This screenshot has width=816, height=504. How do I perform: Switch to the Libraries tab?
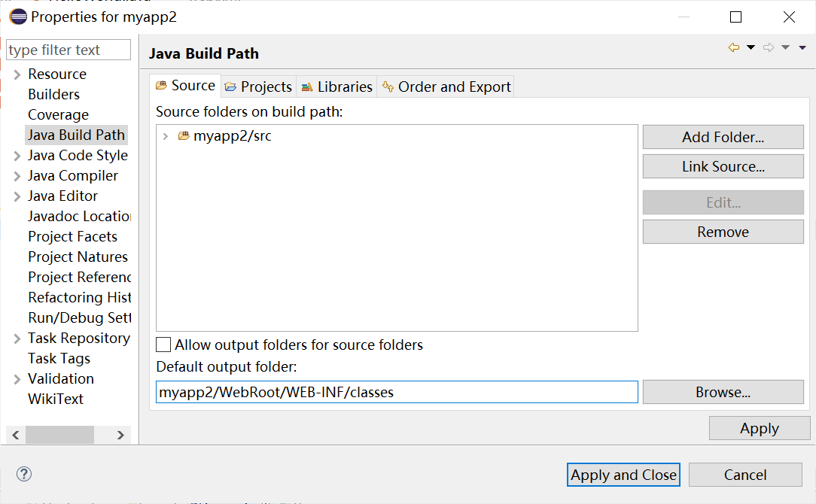pos(336,87)
